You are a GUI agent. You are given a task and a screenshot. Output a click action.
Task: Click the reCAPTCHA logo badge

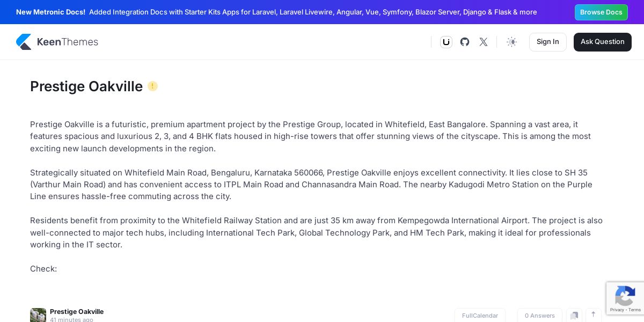(625, 295)
